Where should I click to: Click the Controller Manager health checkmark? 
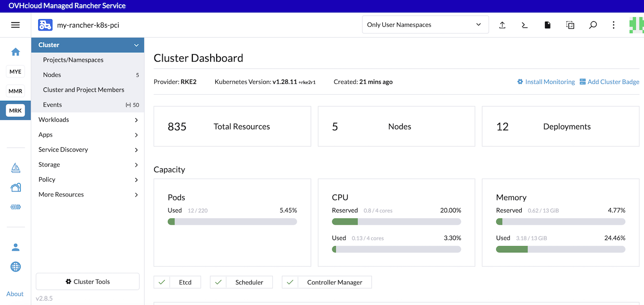[290, 282]
